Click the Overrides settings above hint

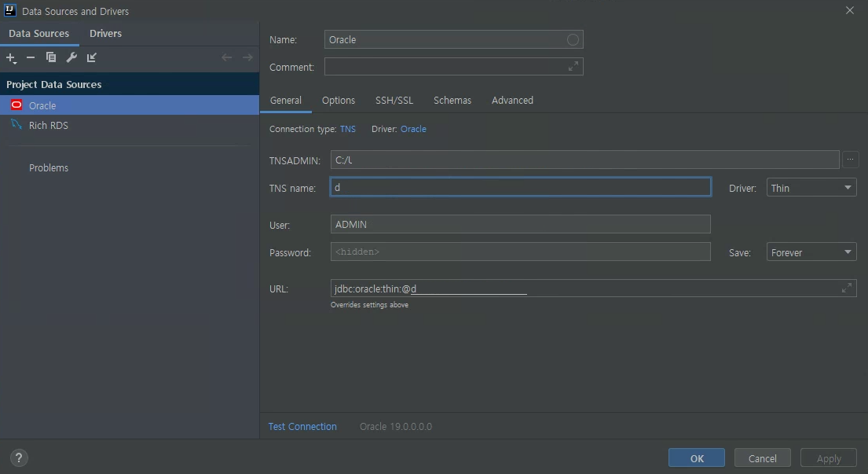(x=369, y=304)
